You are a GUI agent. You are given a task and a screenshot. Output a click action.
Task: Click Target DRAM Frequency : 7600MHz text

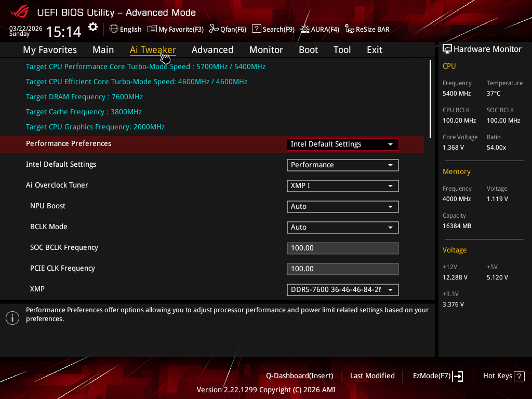[85, 97]
